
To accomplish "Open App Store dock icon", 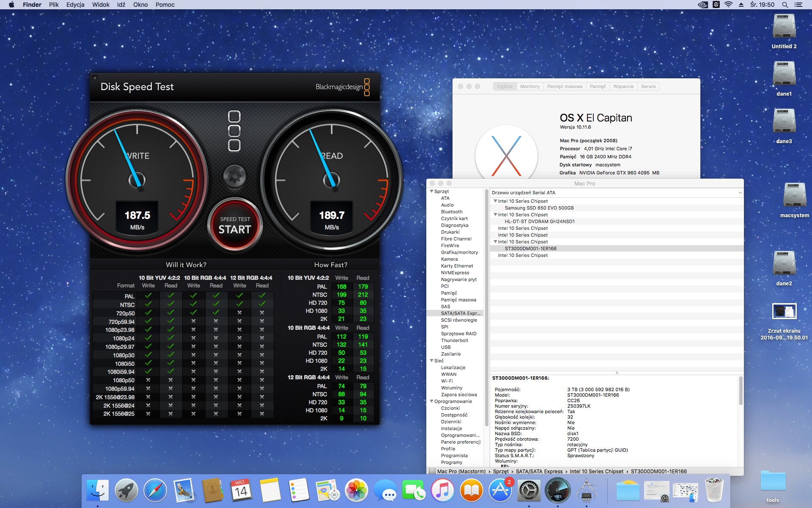I will pyautogui.click(x=500, y=490).
